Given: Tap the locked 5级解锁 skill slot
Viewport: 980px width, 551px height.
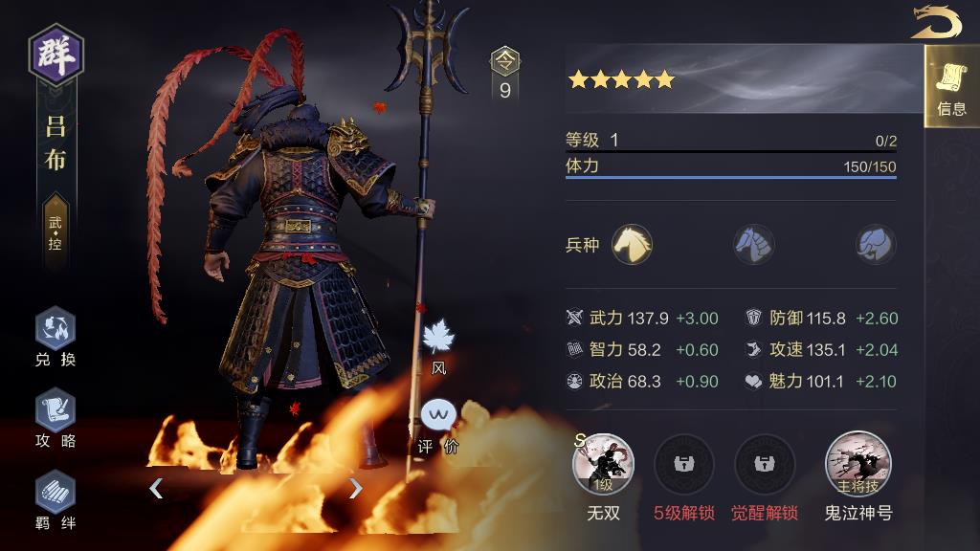Looking at the screenshot, I should (x=683, y=465).
